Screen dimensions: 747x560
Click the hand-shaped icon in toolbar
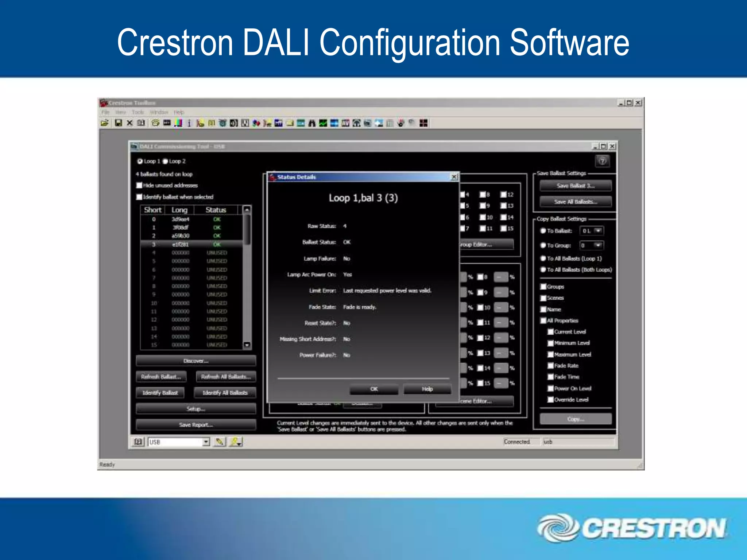pos(401,123)
